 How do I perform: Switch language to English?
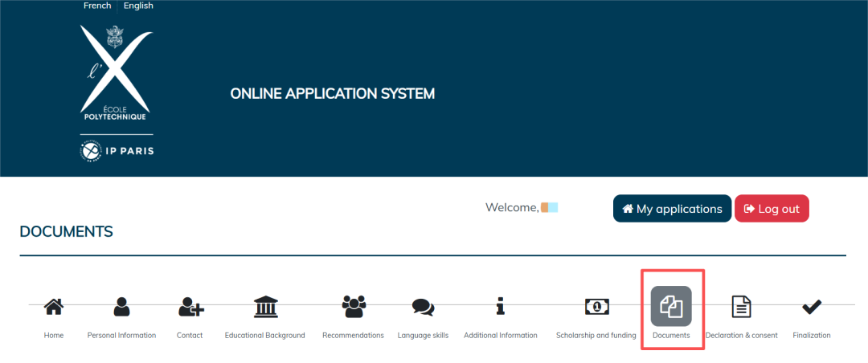(x=138, y=6)
